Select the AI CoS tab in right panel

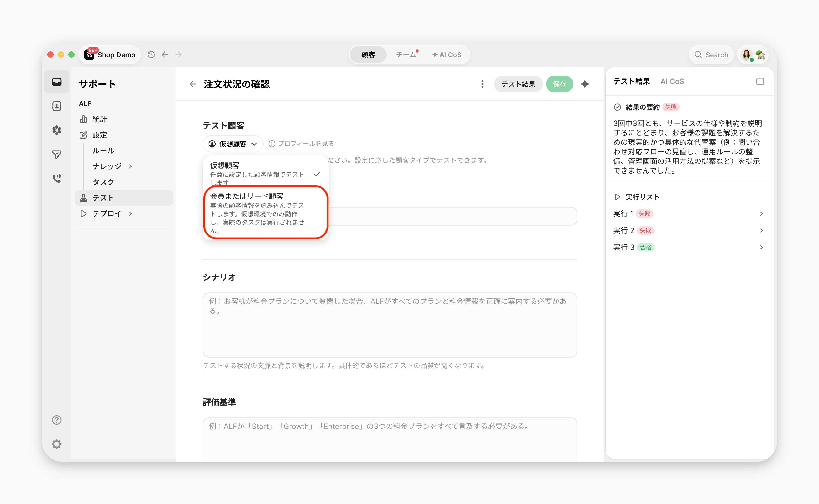672,82
